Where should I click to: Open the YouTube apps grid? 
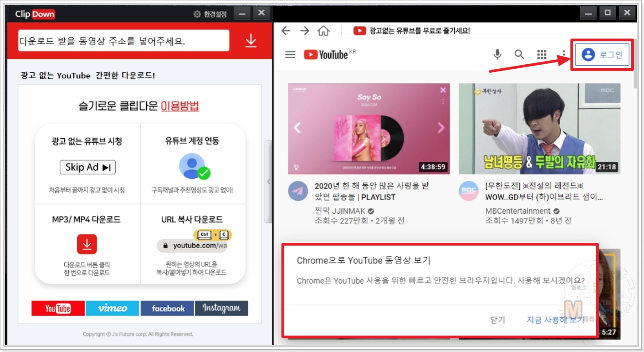pos(542,55)
